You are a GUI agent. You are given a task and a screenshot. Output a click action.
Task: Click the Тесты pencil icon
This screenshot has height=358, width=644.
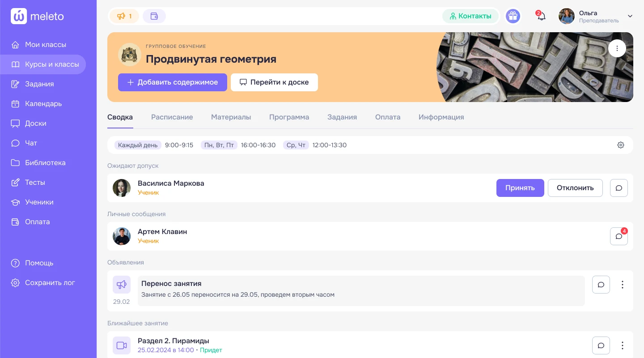pos(15,183)
